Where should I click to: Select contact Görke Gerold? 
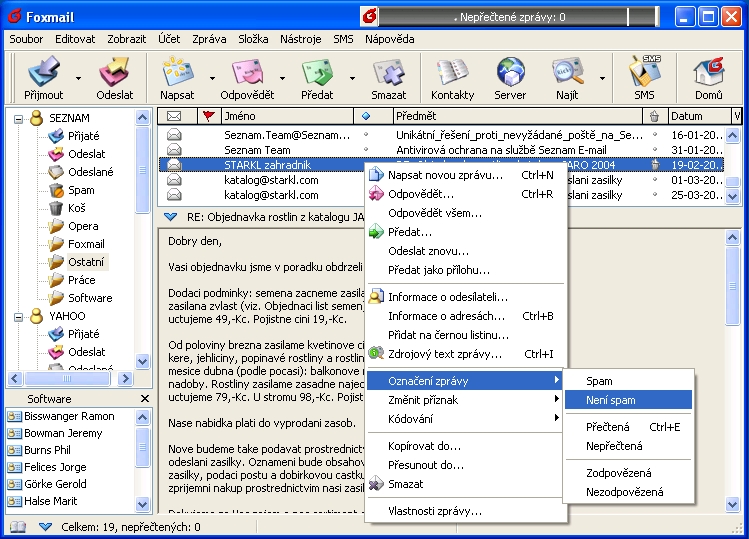55,484
